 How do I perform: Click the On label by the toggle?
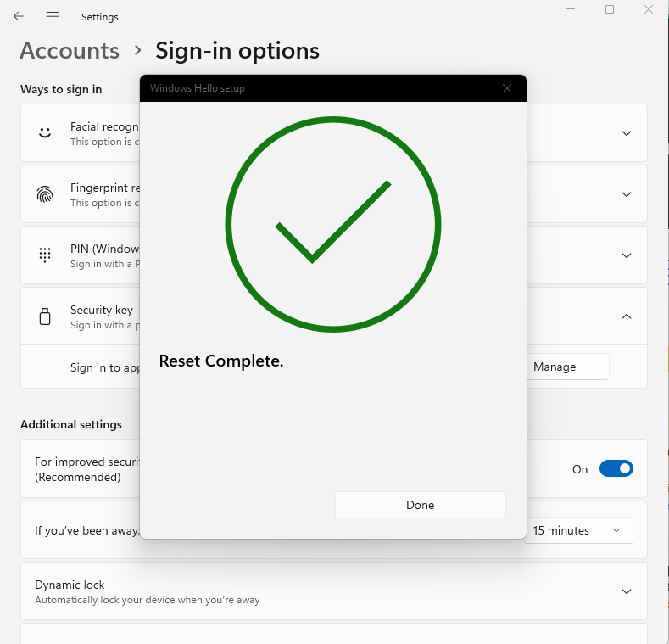580,469
